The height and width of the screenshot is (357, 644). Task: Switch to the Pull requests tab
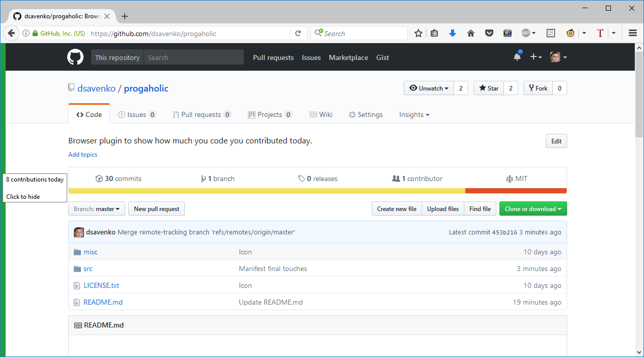(x=202, y=115)
